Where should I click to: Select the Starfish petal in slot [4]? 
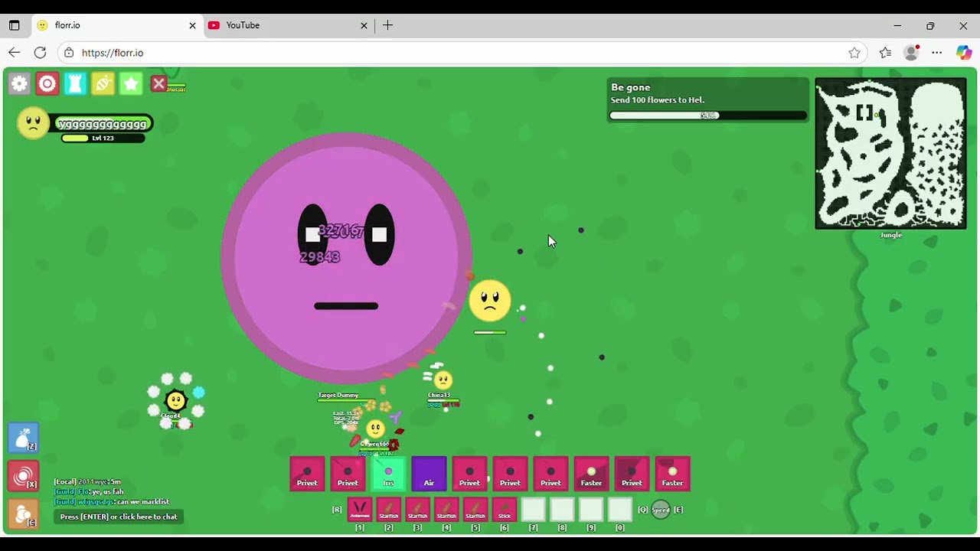pos(446,509)
